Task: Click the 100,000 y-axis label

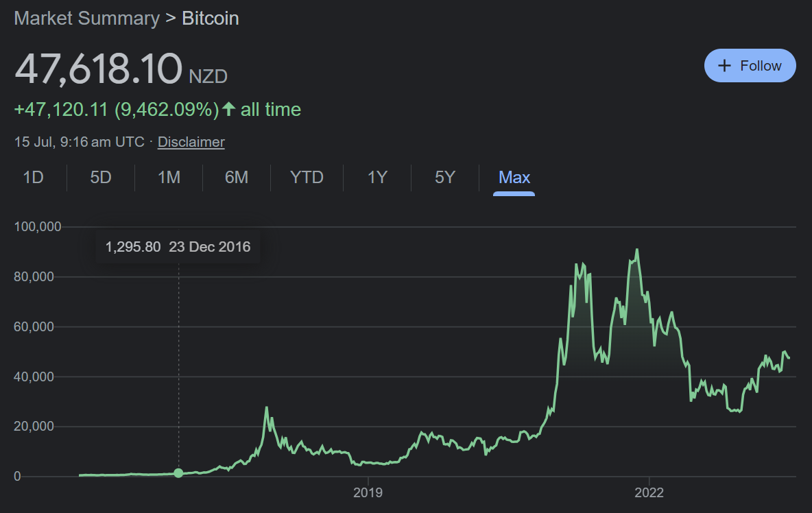Action: point(37,227)
